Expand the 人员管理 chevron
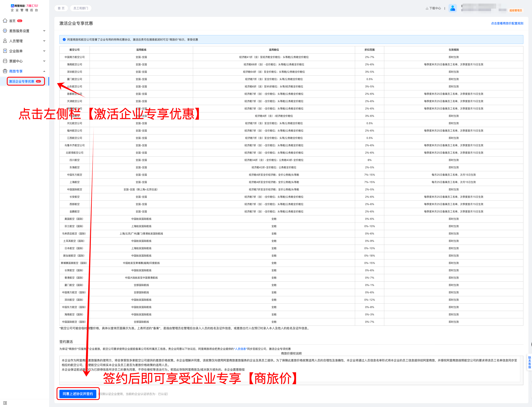 click(x=44, y=41)
